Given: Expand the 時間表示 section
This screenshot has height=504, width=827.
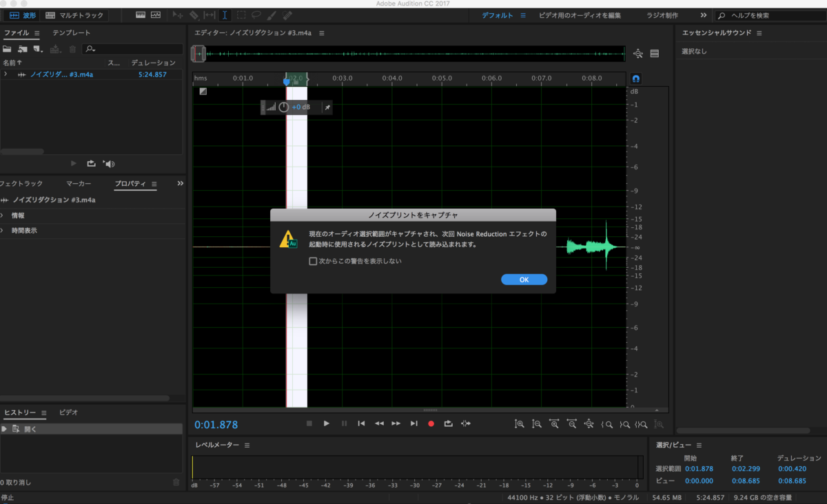Looking at the screenshot, I should point(2,231).
